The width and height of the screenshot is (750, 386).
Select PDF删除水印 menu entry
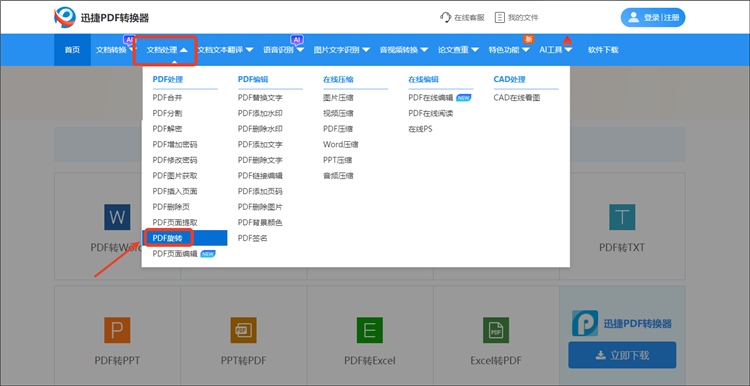coord(260,129)
